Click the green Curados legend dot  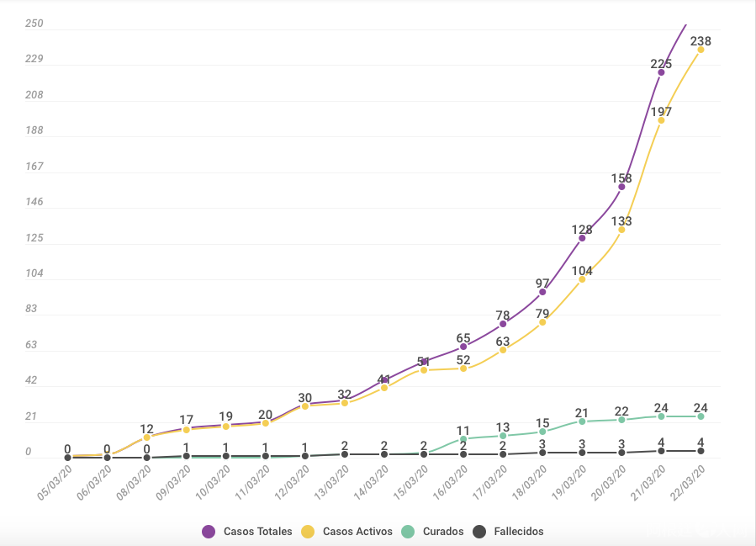pos(408,532)
